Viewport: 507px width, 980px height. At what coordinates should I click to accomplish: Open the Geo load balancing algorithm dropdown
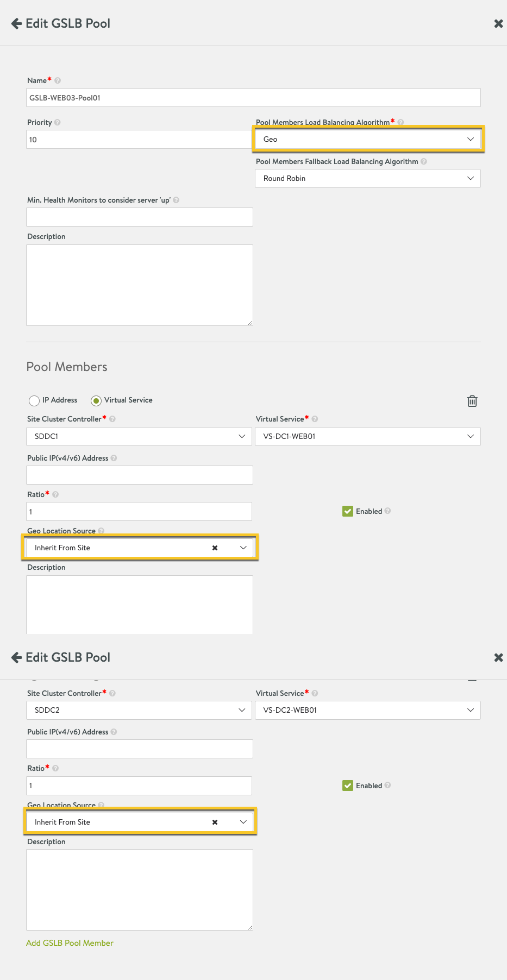point(368,139)
